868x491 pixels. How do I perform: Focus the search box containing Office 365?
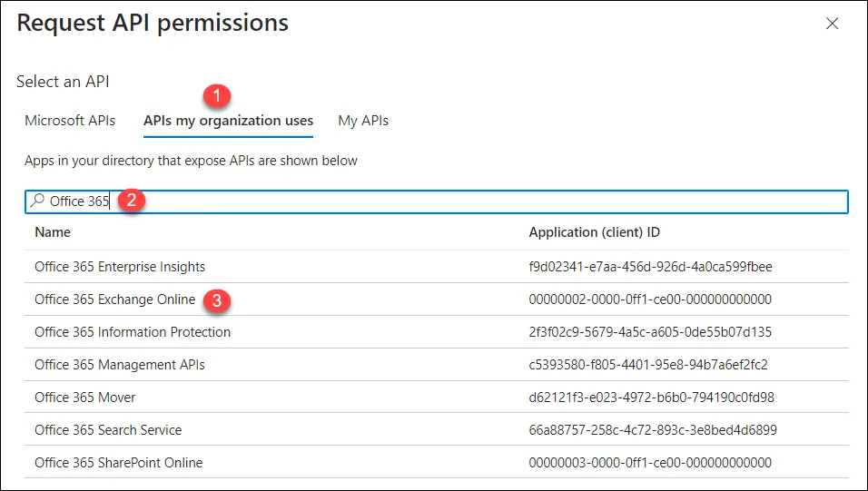pyautogui.click(x=436, y=201)
